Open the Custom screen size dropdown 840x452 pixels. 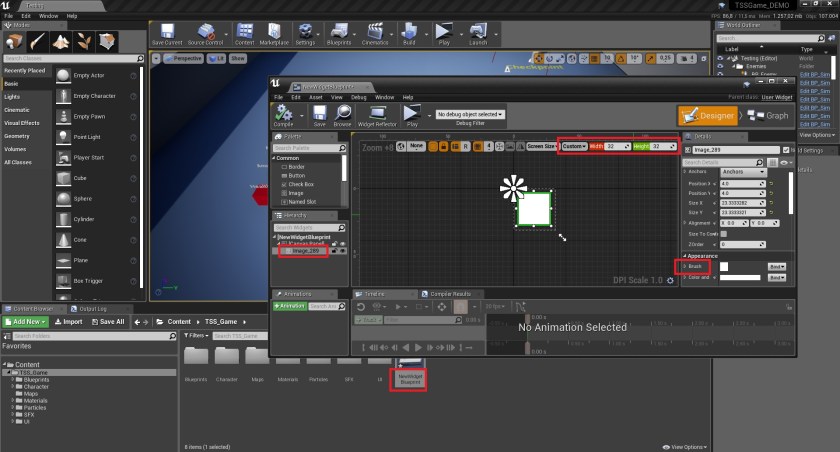click(x=573, y=146)
